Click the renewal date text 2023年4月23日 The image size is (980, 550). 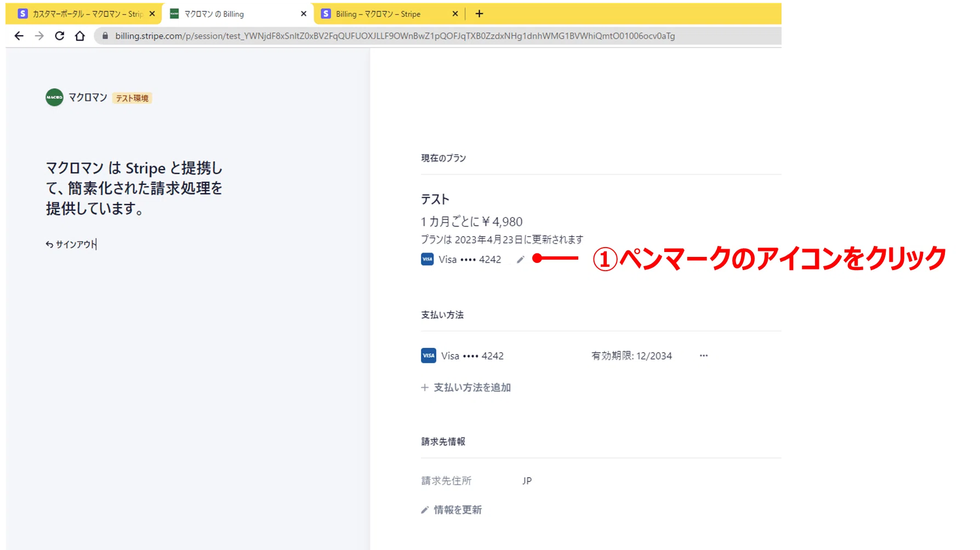[x=489, y=239]
